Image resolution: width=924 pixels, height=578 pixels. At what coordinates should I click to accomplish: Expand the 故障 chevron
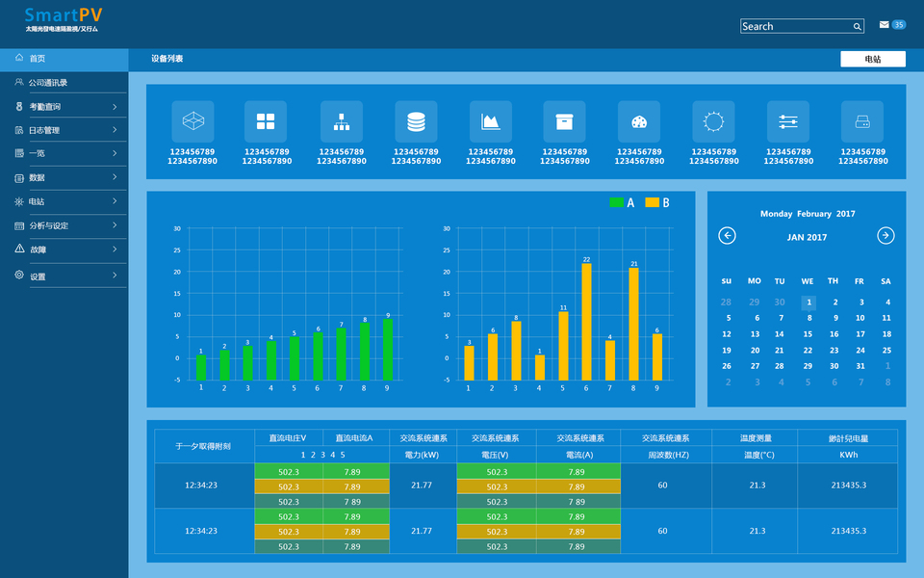pyautogui.click(x=115, y=250)
